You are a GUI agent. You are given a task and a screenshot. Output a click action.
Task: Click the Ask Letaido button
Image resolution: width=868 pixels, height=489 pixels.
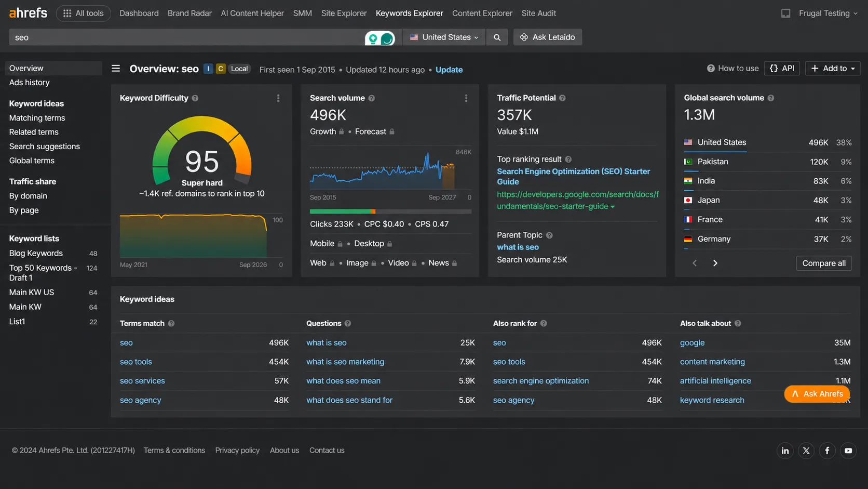(x=548, y=37)
